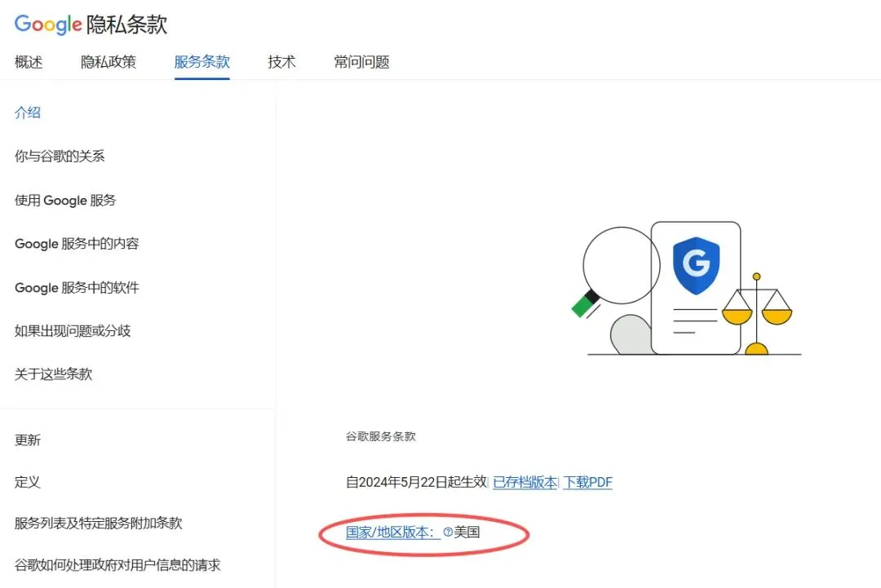
Task: Select the 服务条款 tab
Action: 202,62
